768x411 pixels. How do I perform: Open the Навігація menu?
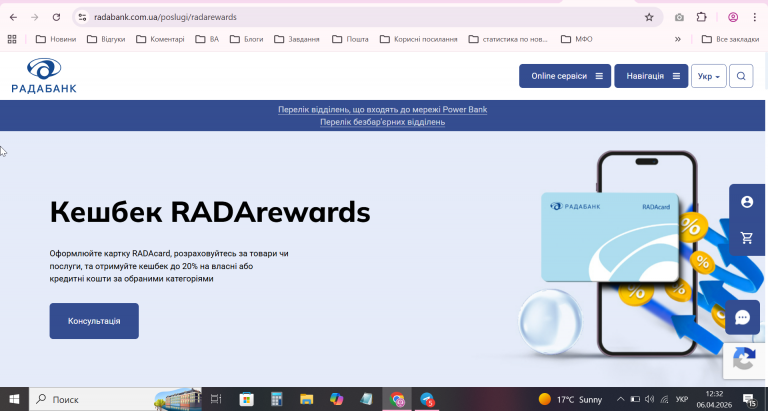(651, 76)
